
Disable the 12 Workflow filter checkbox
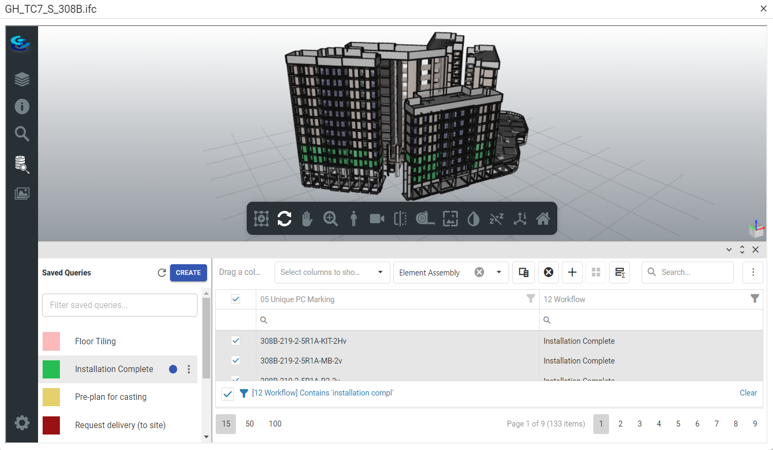point(227,393)
